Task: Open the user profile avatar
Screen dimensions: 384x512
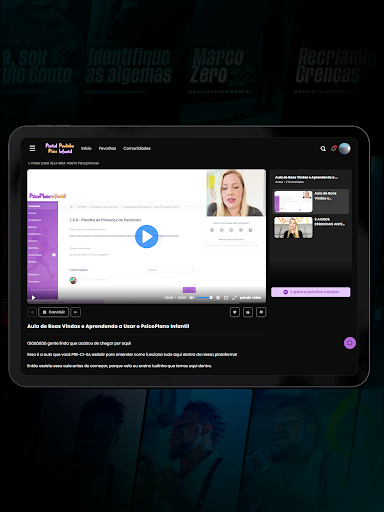Action: point(344,148)
